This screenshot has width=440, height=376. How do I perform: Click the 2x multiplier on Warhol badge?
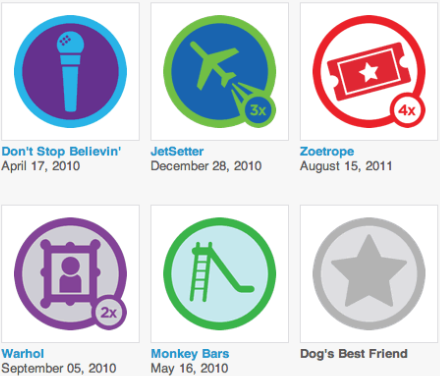(x=109, y=313)
